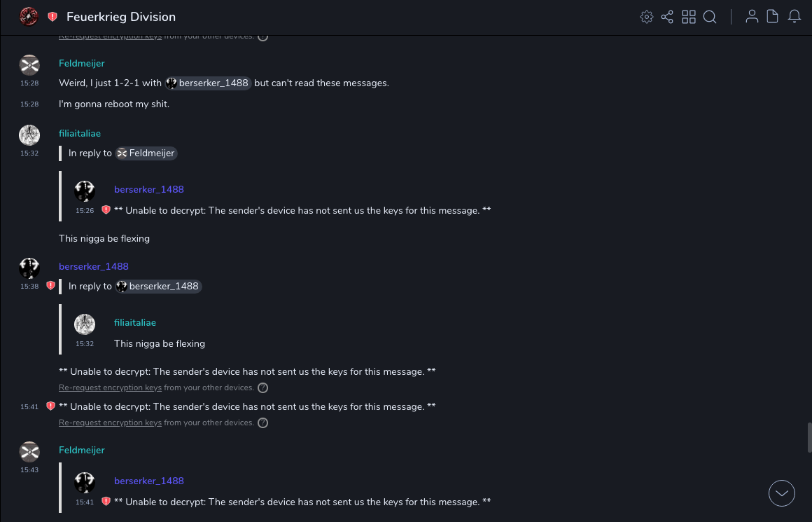Click the vertical scrollbar thumb on right

point(809,437)
